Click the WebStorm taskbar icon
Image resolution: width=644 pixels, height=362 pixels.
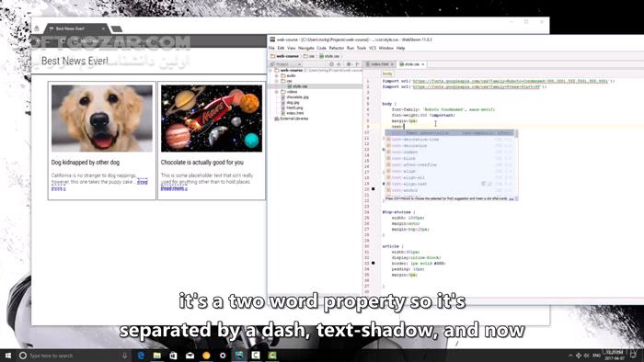pyautogui.click(x=239, y=356)
